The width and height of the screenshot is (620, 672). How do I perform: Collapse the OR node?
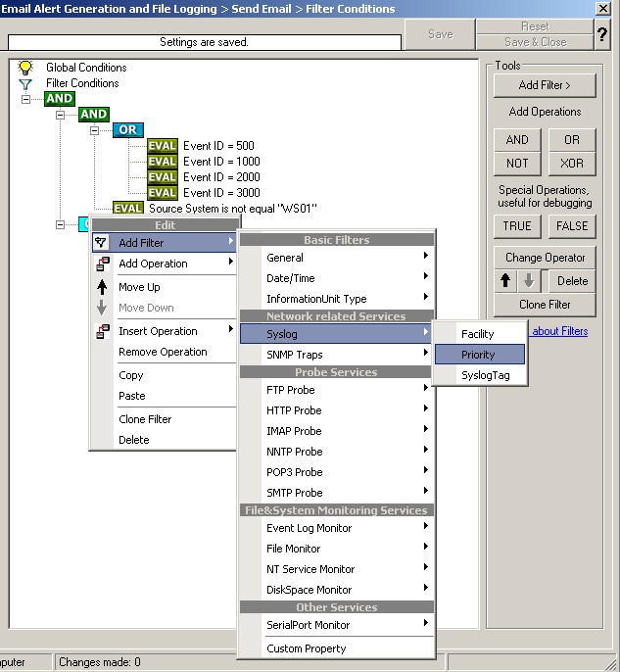[x=95, y=130]
